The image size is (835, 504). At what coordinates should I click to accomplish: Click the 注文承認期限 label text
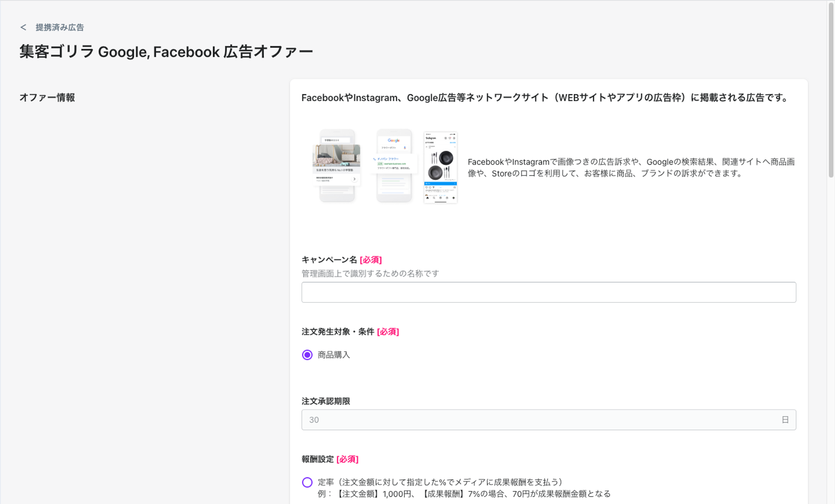click(x=326, y=401)
